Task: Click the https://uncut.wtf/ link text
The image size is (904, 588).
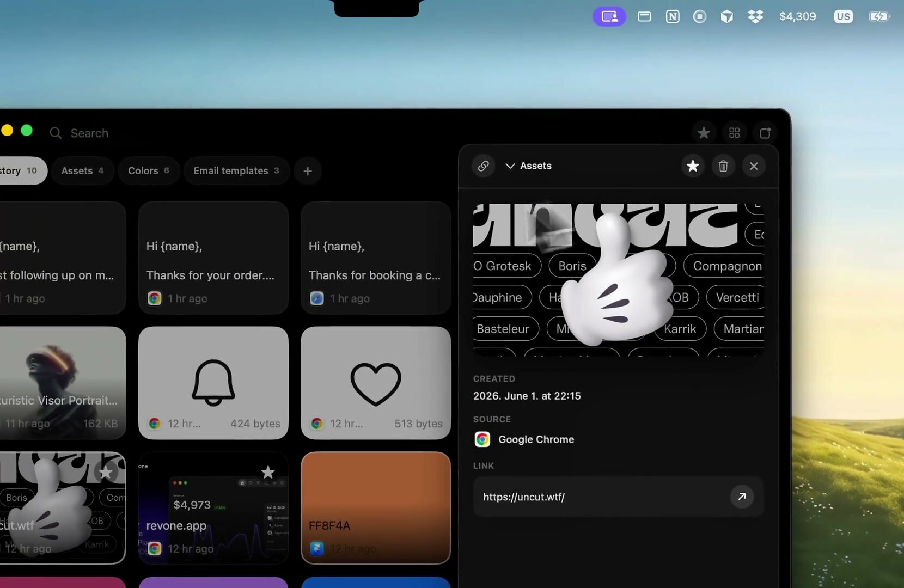Action: coord(524,497)
